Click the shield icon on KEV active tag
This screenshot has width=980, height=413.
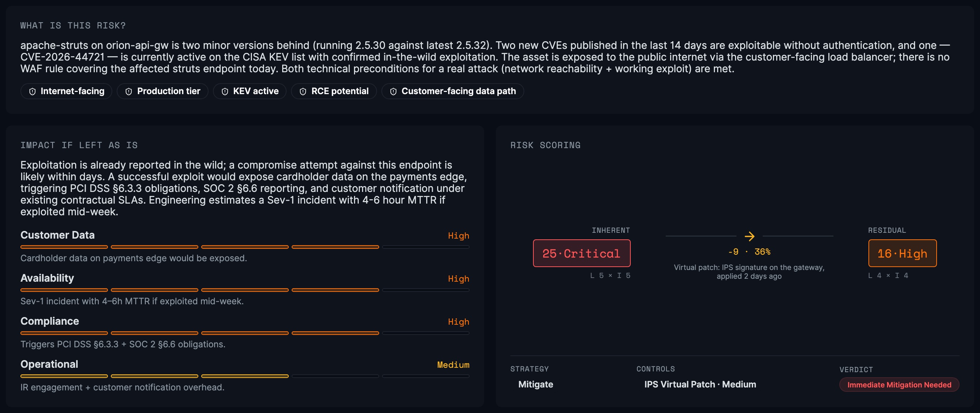point(225,91)
